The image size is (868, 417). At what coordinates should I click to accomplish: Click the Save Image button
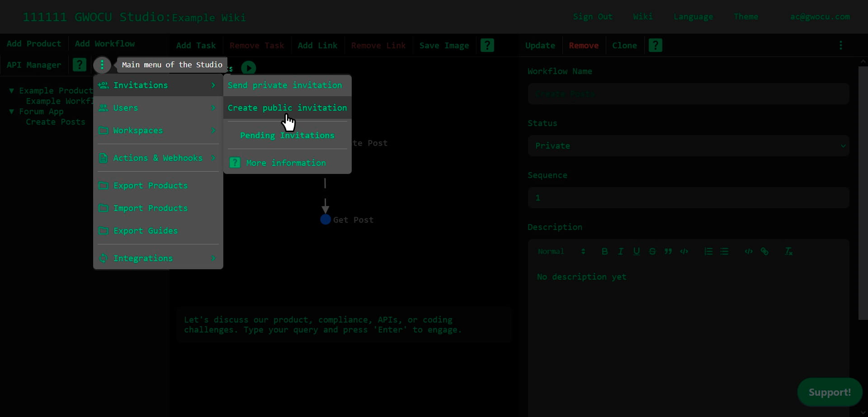444,45
